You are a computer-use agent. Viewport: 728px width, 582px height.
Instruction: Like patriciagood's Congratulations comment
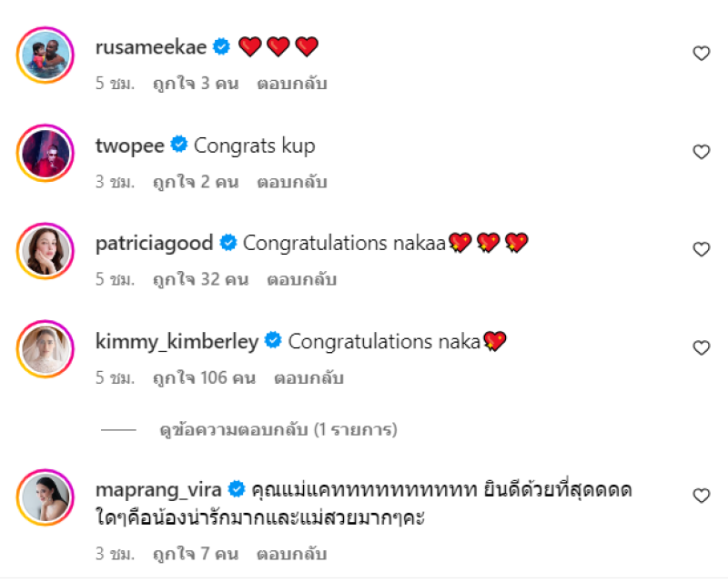(701, 249)
